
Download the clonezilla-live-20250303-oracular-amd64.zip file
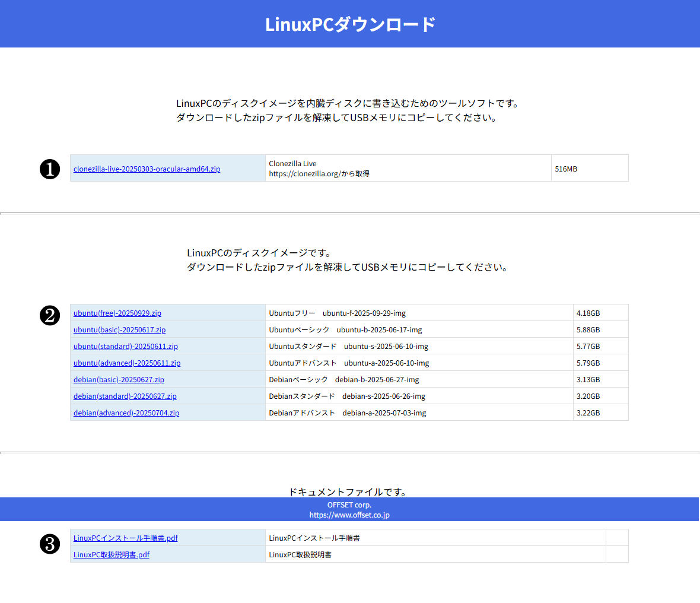point(146,169)
